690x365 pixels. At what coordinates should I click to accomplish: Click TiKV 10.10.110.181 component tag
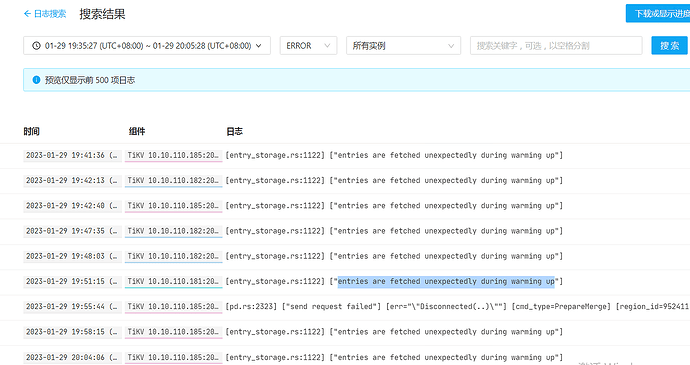(x=173, y=281)
